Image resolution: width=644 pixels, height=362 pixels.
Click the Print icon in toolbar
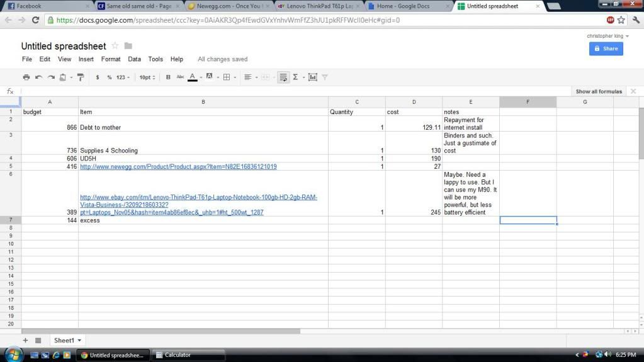(26, 77)
